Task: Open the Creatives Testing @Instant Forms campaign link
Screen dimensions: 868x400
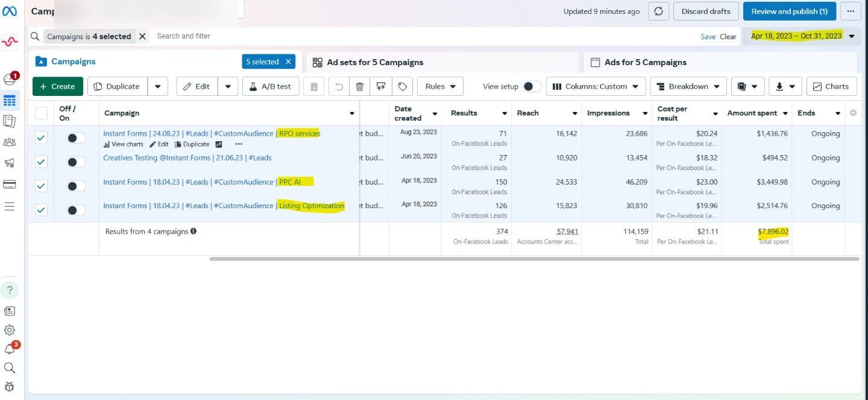Action: (187, 157)
